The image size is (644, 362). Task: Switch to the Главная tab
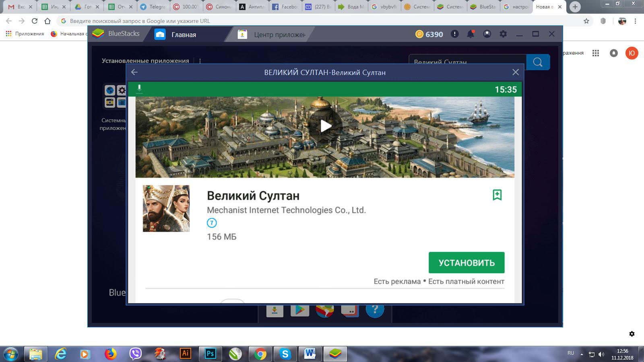(183, 35)
